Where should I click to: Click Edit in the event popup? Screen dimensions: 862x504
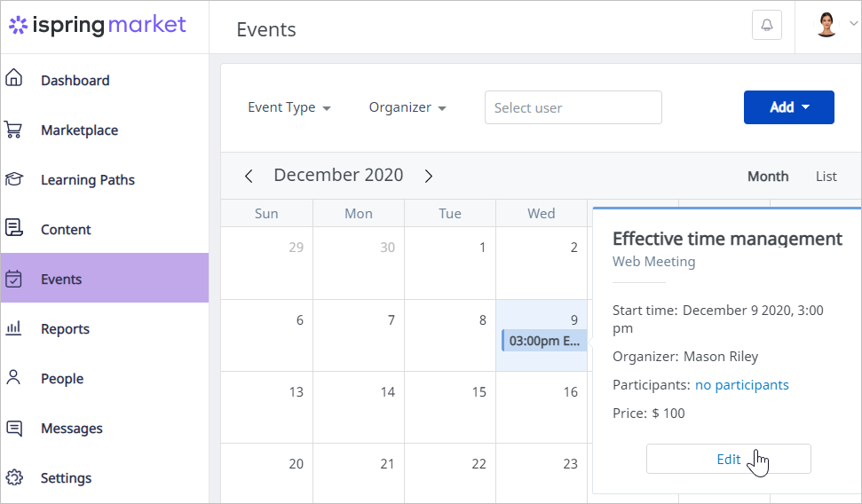(729, 459)
